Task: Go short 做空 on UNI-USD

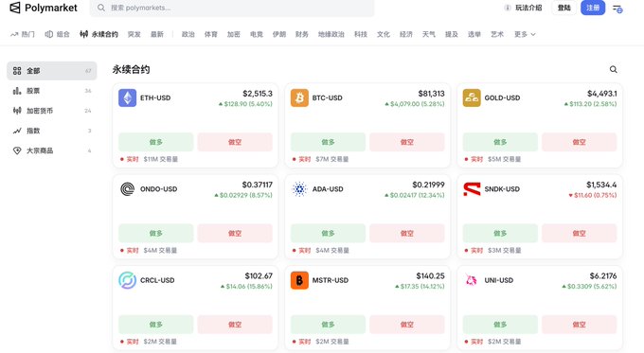Action: tap(579, 325)
